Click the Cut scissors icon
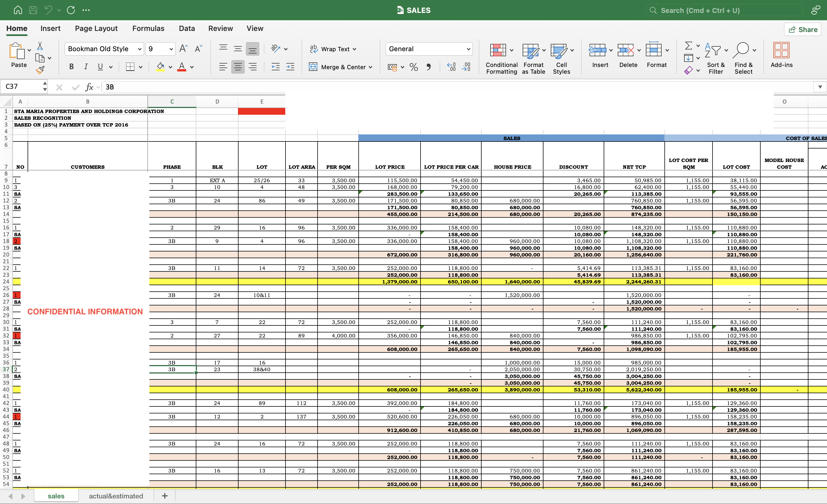827x504 pixels. click(40, 46)
